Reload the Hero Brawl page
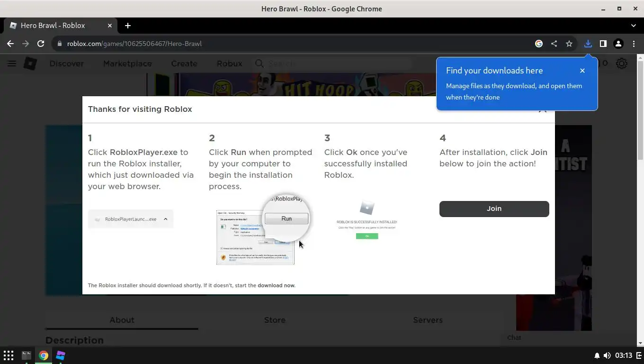This screenshot has width=644, height=364. (41, 44)
